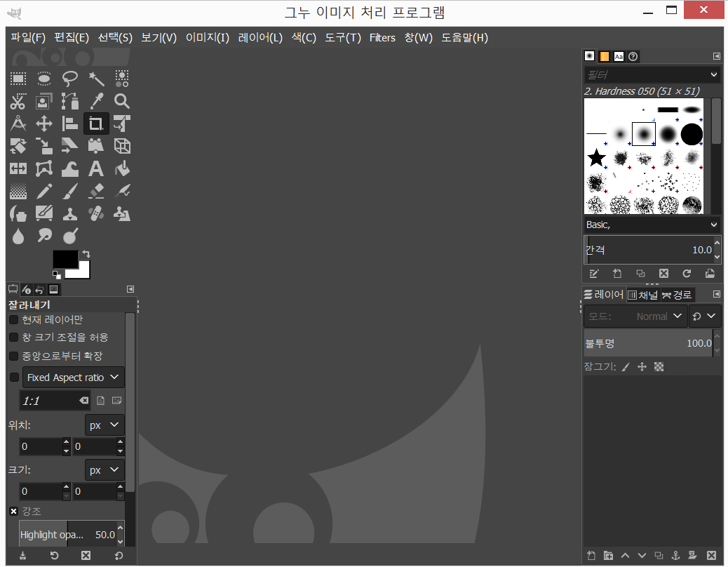
Task: Uncheck the '강조' highlight checkbox
Action: tap(13, 512)
